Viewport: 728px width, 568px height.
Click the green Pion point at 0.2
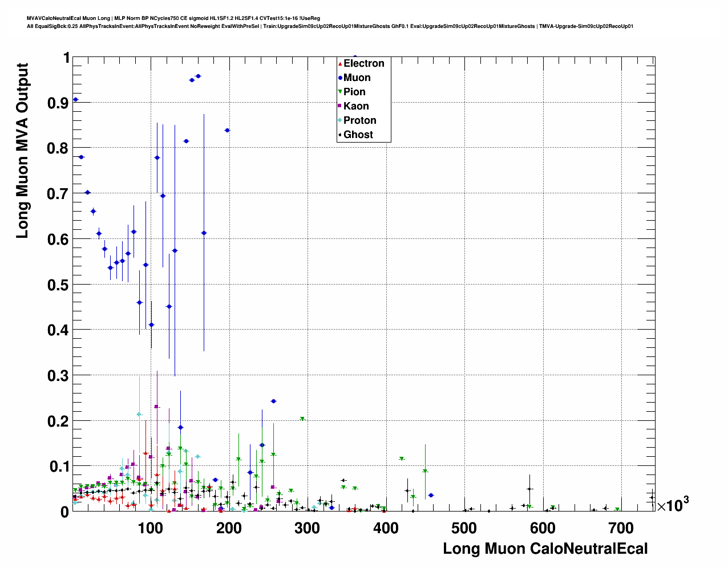tap(302, 419)
